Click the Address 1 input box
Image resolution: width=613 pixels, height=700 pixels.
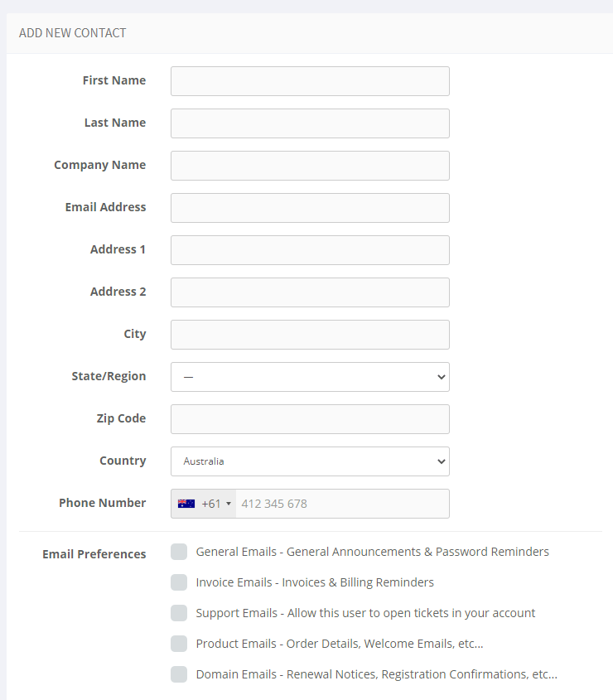coord(310,249)
